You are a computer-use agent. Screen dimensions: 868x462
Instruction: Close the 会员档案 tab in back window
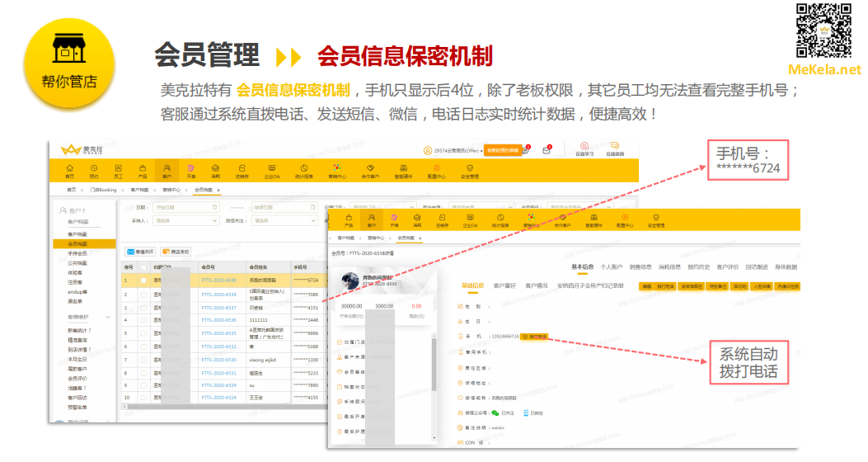click(218, 190)
